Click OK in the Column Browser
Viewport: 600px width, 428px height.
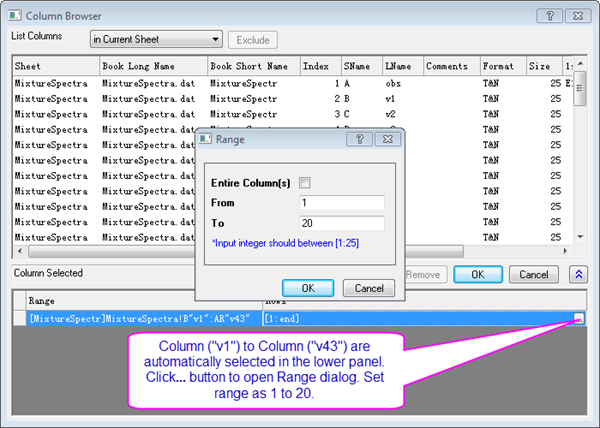point(478,274)
